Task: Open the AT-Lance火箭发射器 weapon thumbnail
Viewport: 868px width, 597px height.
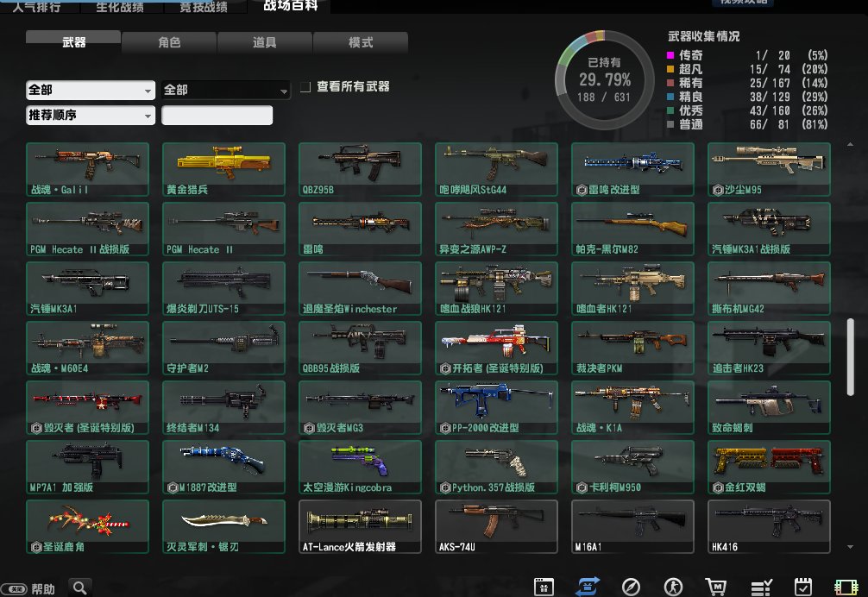Action: pos(360,526)
